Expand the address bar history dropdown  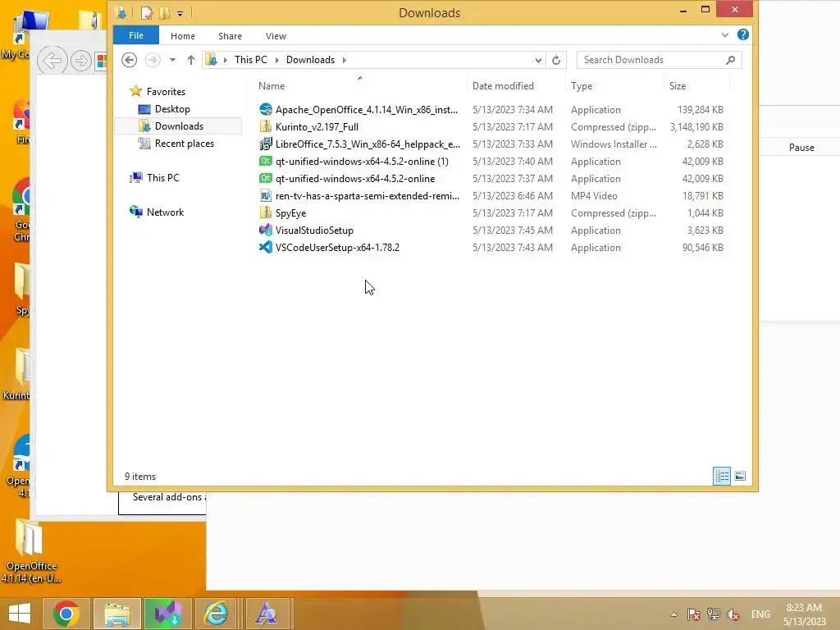538,60
